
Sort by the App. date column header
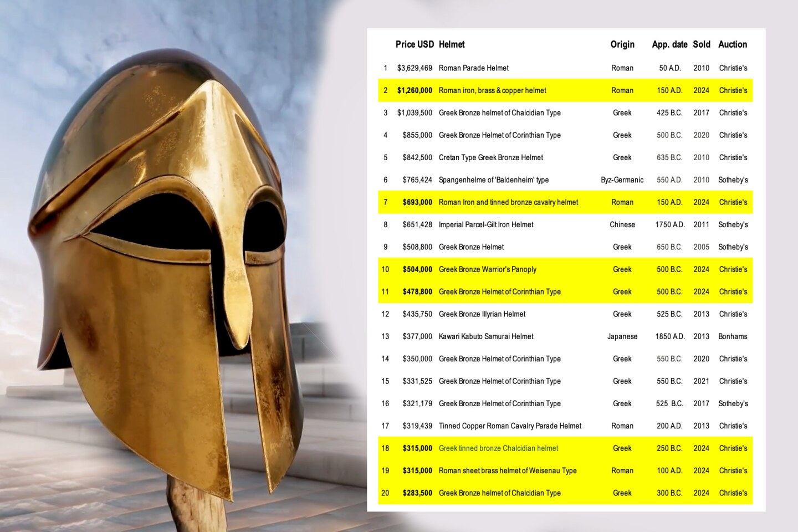click(668, 44)
